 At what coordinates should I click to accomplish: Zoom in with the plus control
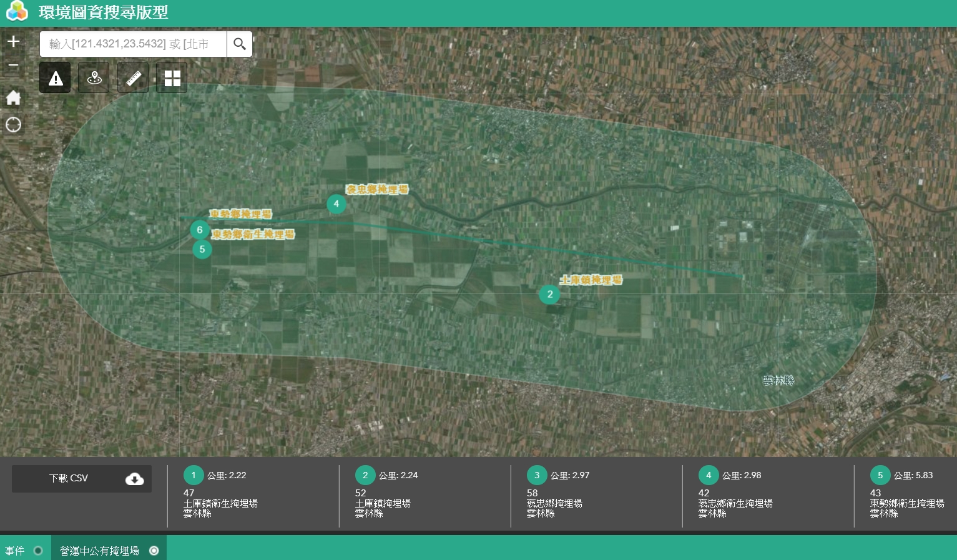13,41
